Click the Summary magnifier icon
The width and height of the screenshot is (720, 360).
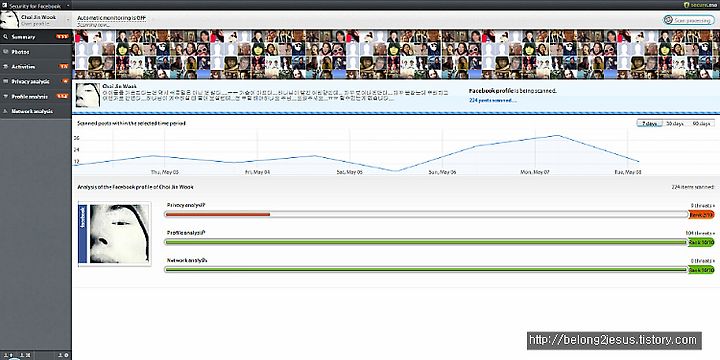(6, 36)
